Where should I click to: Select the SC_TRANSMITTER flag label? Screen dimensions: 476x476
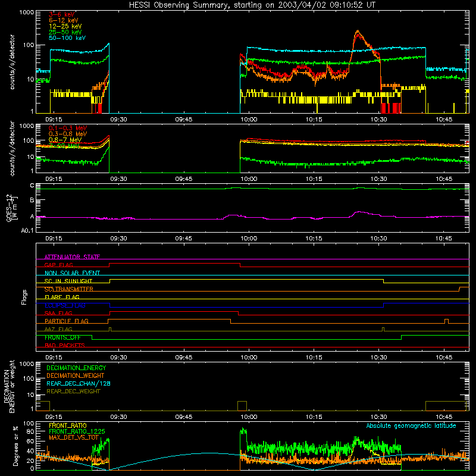tap(69, 289)
